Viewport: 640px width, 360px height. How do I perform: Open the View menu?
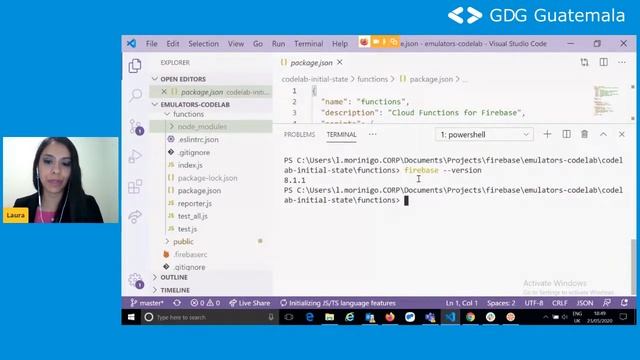point(236,44)
